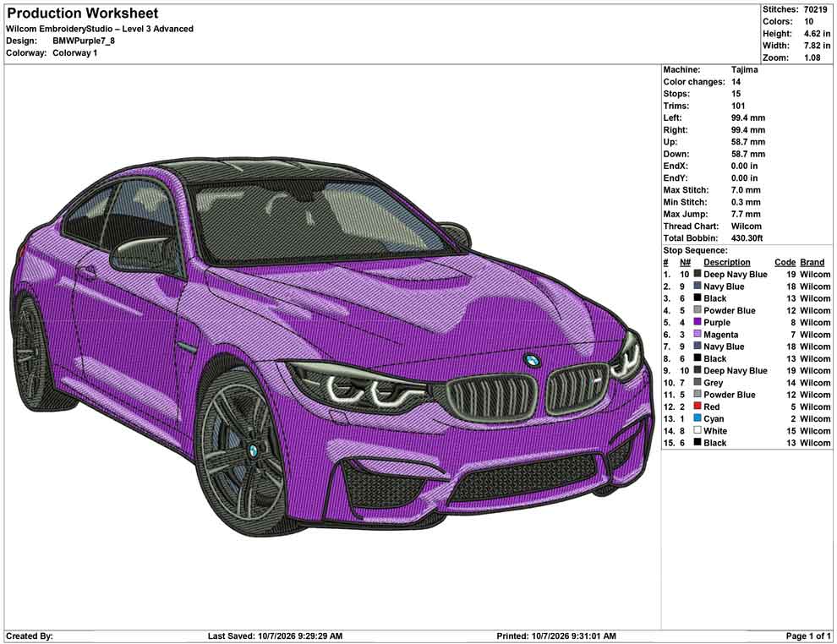Click 'Wilcom EmbroideryStudio – Level 3 Advanced' text
The height and width of the screenshot is (644, 837).
click(x=100, y=29)
